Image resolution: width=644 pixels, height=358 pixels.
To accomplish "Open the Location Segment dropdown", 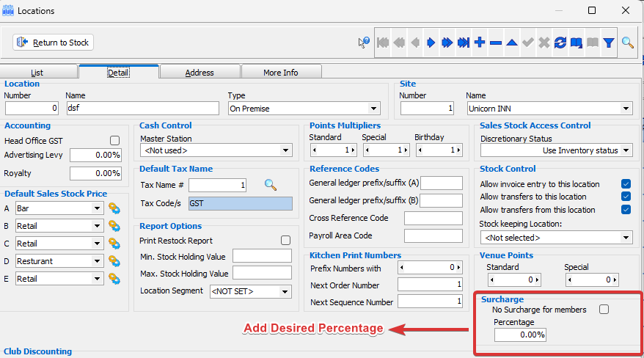I will (x=285, y=291).
